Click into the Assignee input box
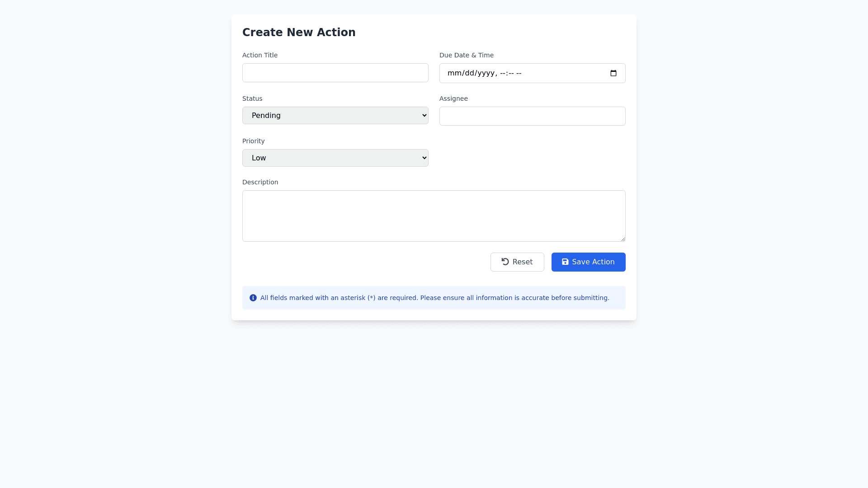This screenshot has width=868, height=488. click(x=532, y=116)
